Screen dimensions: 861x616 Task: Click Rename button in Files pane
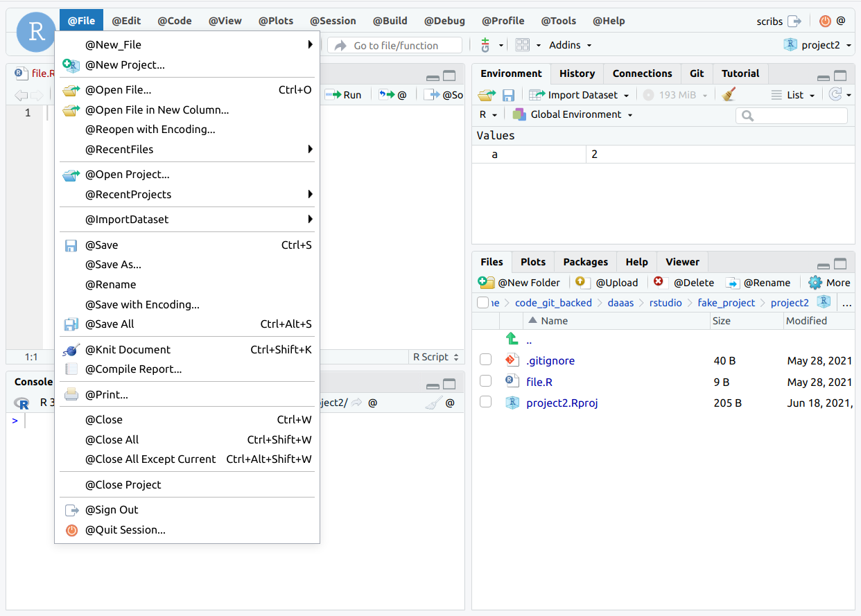point(758,283)
